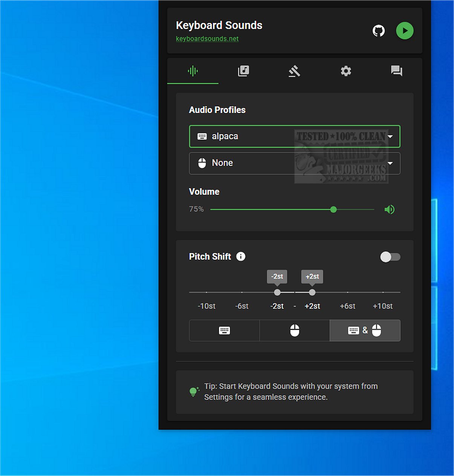
Task: Mute using the volume speaker icon
Action: [x=390, y=210]
